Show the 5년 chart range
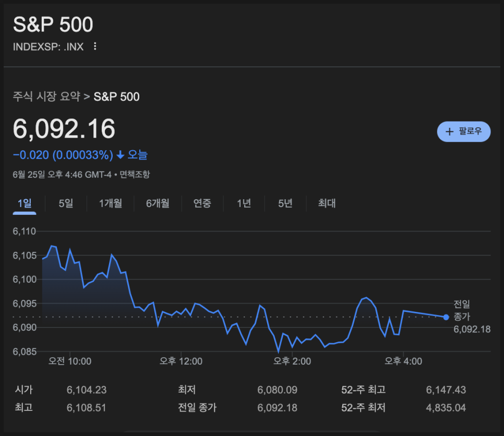The image size is (504, 436). coord(285,203)
